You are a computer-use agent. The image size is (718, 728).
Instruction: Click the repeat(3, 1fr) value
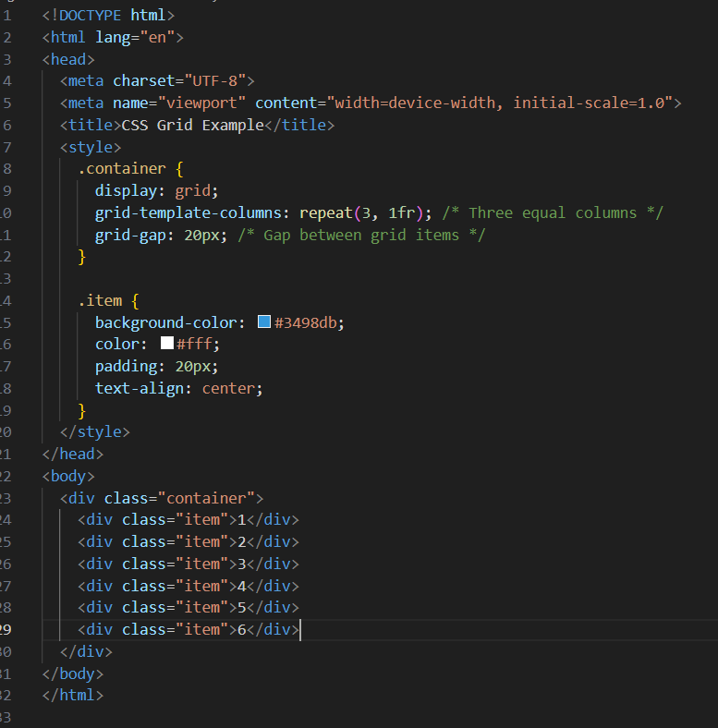tap(361, 213)
